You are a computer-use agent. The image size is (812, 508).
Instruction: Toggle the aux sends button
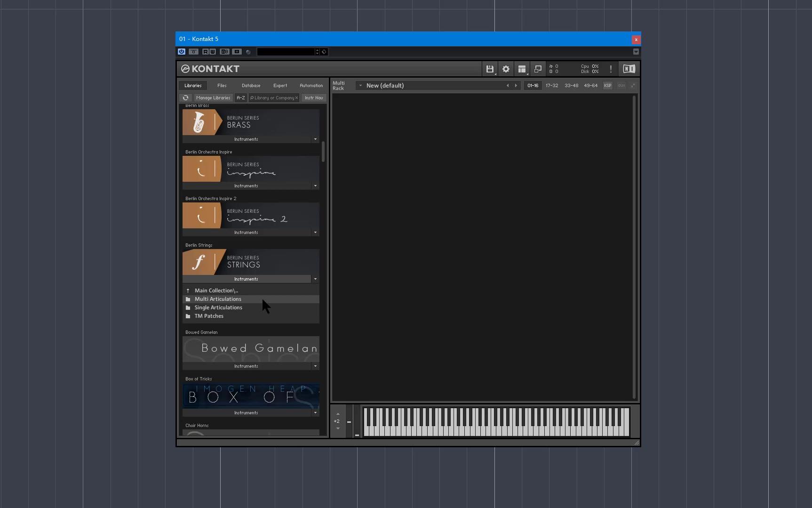pyautogui.click(x=621, y=86)
